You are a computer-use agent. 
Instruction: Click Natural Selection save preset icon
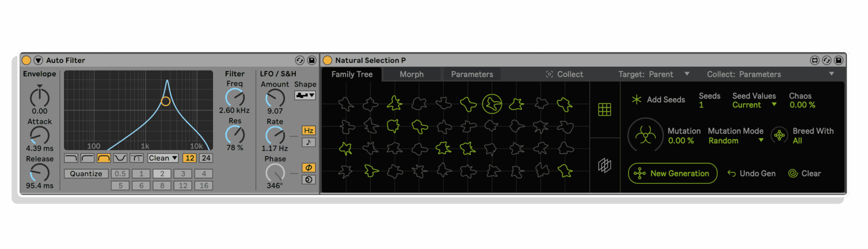coord(839,60)
